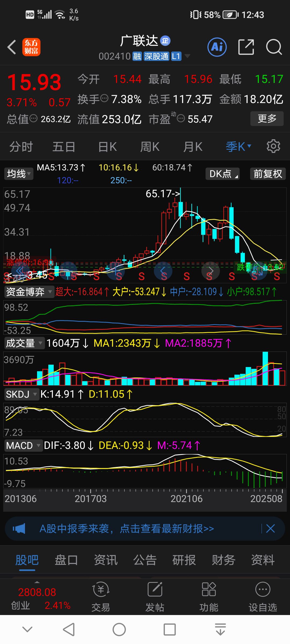
Task: Tap the 广联达 stock name title
Action: coord(139,41)
